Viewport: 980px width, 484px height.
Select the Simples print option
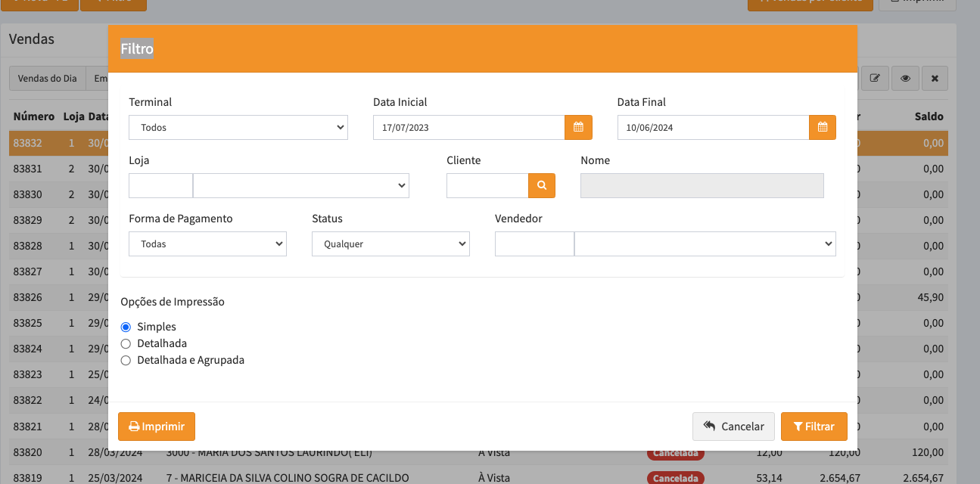pos(126,327)
